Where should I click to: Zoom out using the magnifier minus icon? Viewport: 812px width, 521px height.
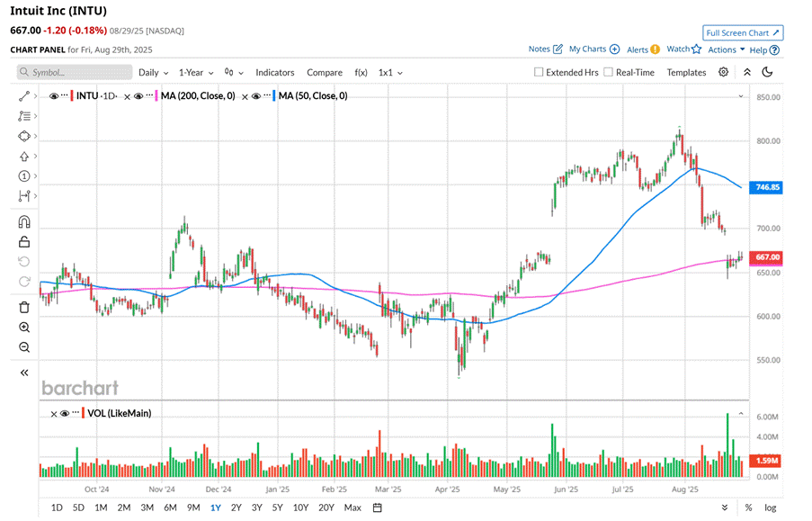click(x=23, y=347)
